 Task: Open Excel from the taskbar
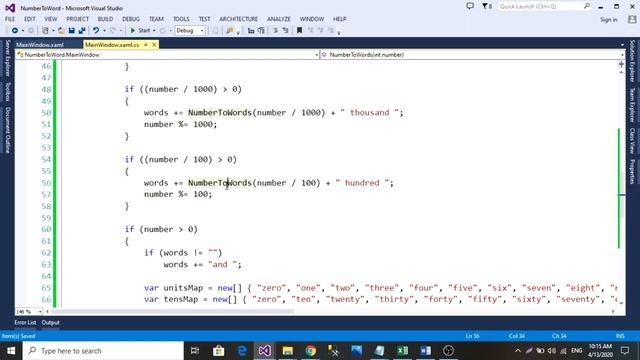(402, 351)
